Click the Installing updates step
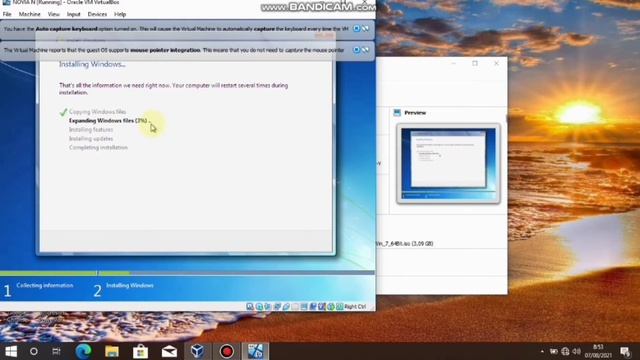 pyautogui.click(x=91, y=139)
